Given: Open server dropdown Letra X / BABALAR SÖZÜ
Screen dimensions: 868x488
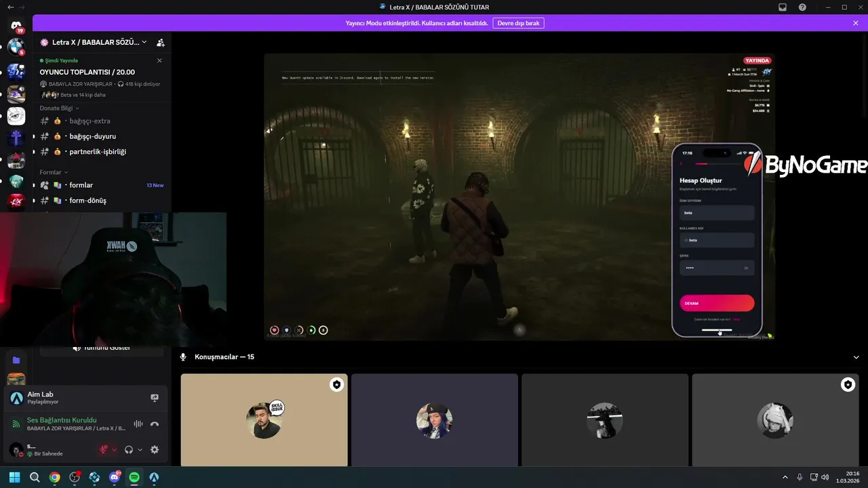Looking at the screenshot, I should click(94, 42).
